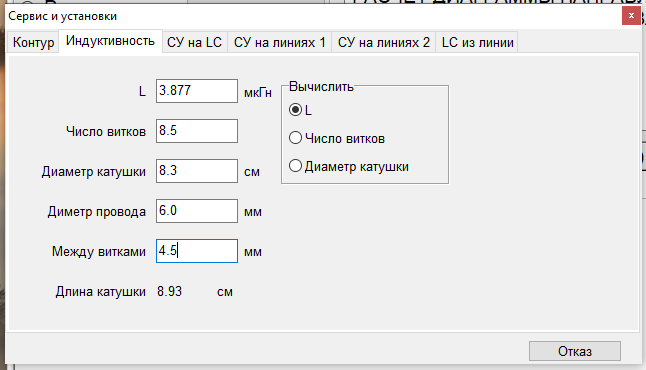Switch to the Контур tab
Viewport: 646px width, 370px height.
[x=33, y=42]
